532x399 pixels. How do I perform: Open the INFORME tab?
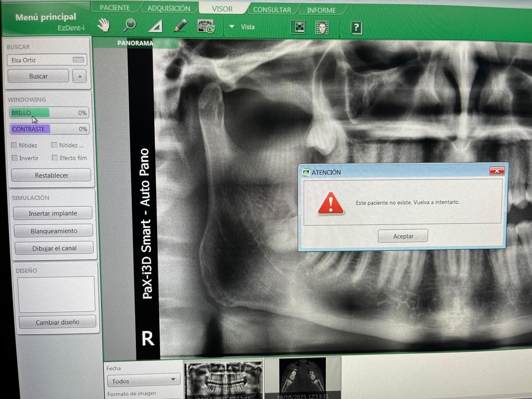[321, 10]
